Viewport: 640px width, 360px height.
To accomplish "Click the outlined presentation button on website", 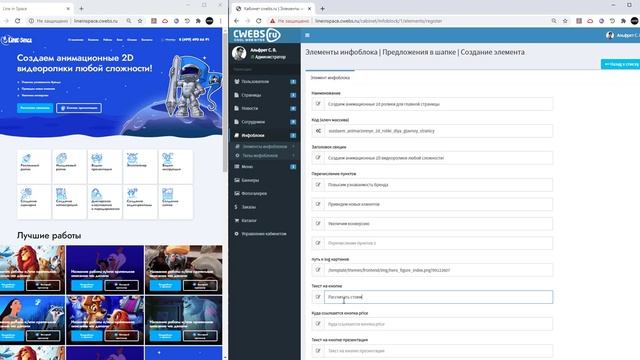I will pyautogui.click(x=79, y=108).
